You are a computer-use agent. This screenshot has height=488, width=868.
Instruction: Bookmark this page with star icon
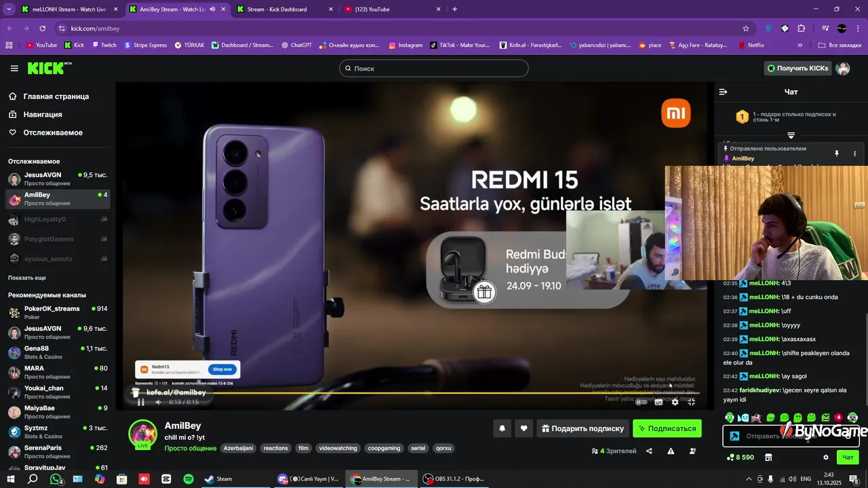point(746,28)
